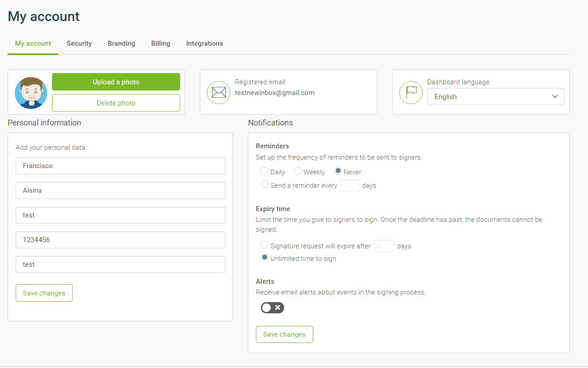
Task: Save changes in Personal information
Action: (44, 293)
